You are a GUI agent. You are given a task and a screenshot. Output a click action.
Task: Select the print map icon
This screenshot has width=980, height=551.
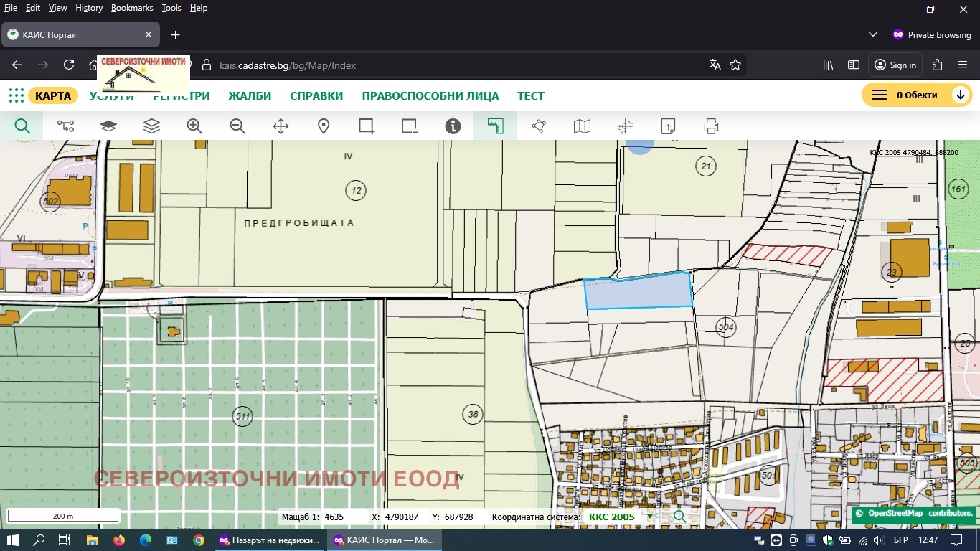coord(711,126)
